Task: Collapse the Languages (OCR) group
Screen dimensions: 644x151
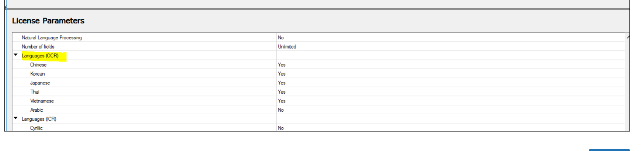Action: [16, 55]
